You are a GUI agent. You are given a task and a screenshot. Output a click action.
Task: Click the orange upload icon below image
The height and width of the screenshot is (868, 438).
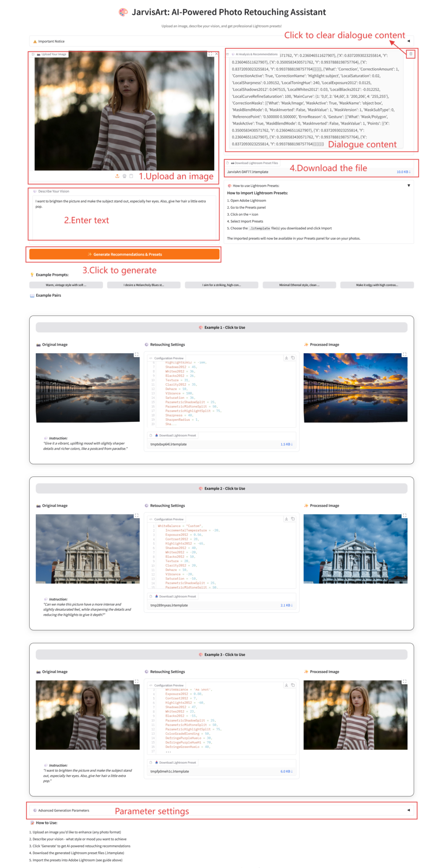[117, 176]
